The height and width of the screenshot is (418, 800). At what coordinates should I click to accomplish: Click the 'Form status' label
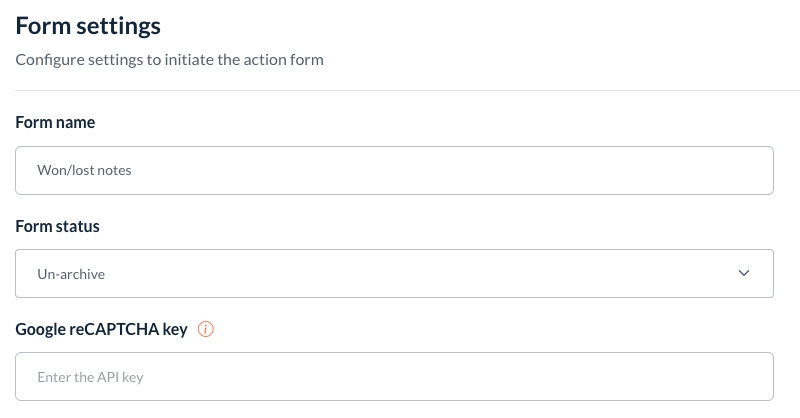click(58, 226)
